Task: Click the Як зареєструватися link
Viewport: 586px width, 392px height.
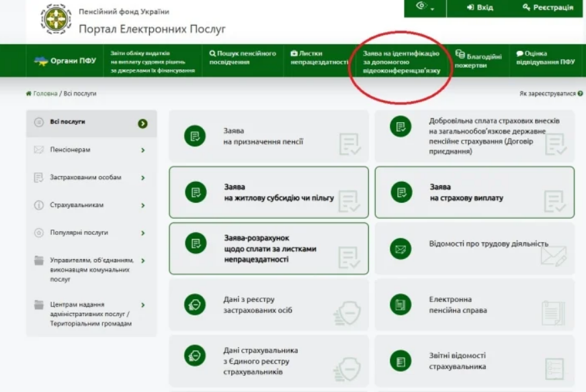Action: coord(547,94)
